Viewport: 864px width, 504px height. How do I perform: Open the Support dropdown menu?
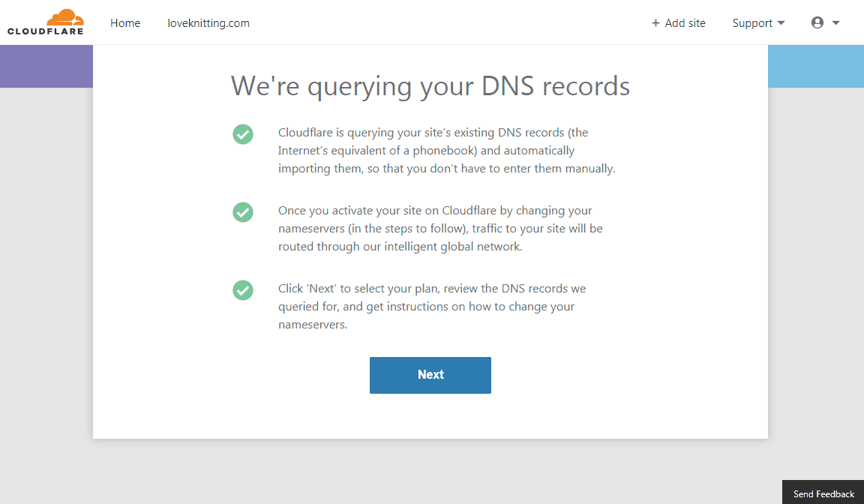(758, 23)
